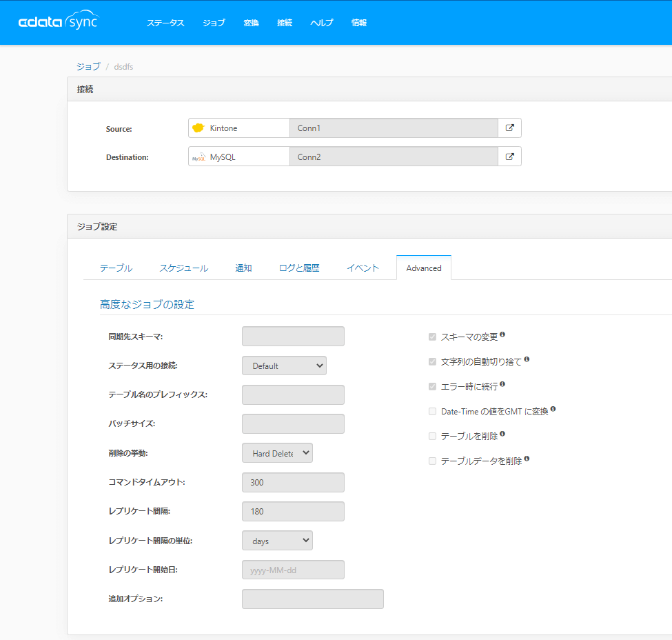This screenshot has height=640, width=672.
Task: Open the レプリケート間隔の単位 days dropdown
Action: pyautogui.click(x=277, y=541)
